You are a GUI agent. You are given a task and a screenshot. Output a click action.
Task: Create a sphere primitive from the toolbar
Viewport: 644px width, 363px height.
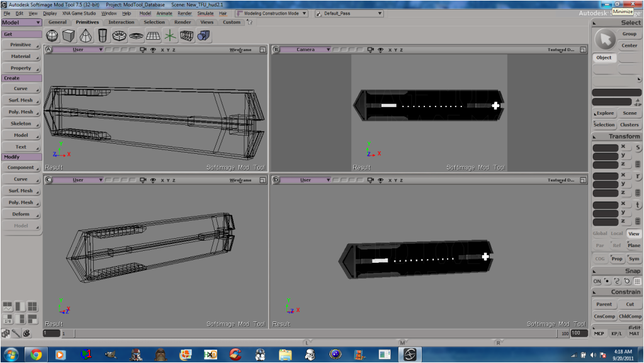coord(52,36)
